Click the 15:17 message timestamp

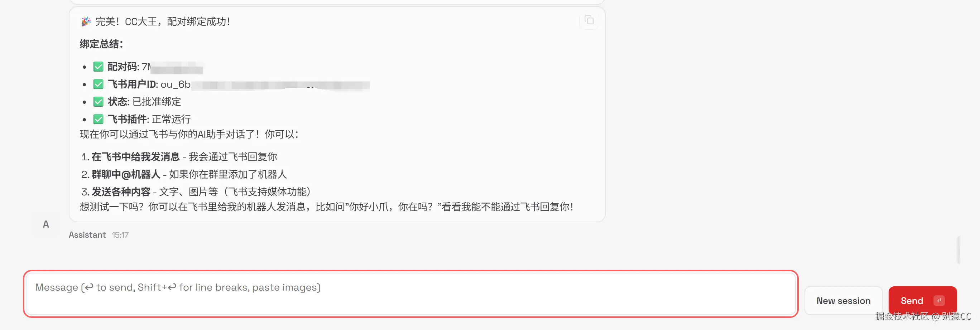[120, 235]
